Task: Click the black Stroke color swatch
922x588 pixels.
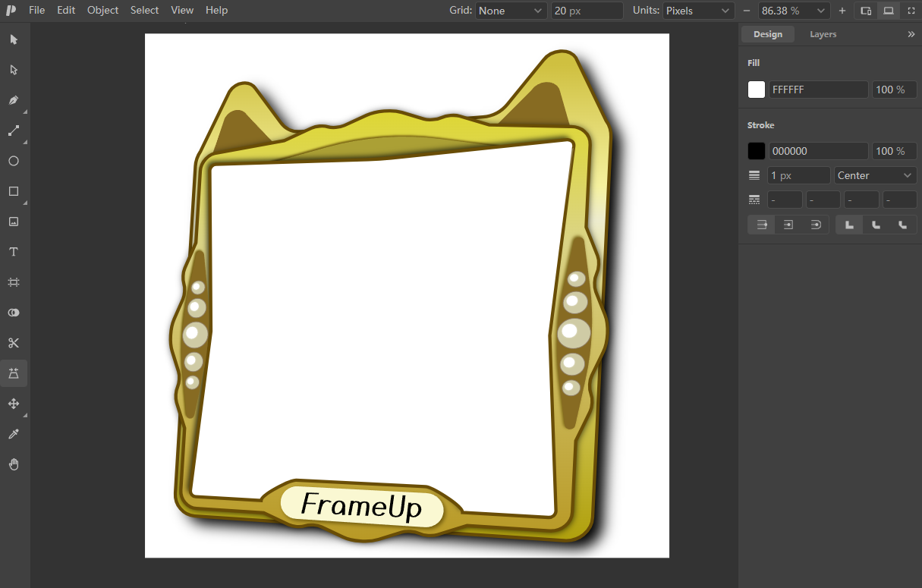Action: [x=757, y=151]
